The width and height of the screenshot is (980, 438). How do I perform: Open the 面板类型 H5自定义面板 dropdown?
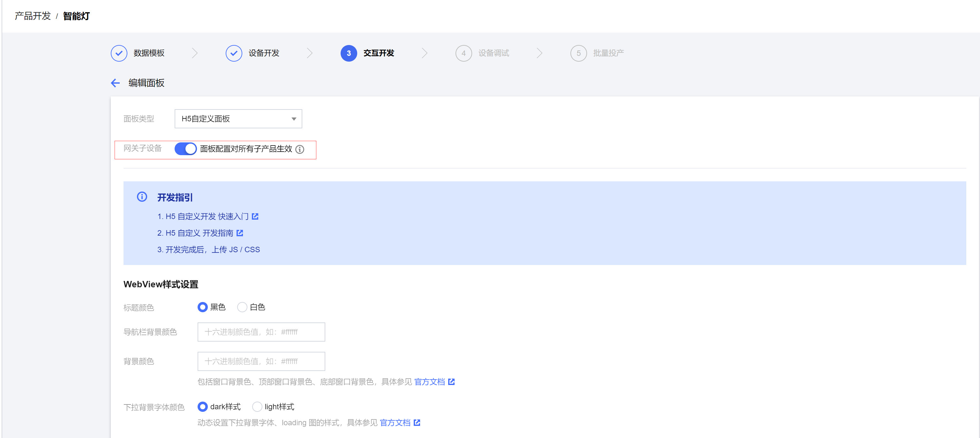(238, 119)
